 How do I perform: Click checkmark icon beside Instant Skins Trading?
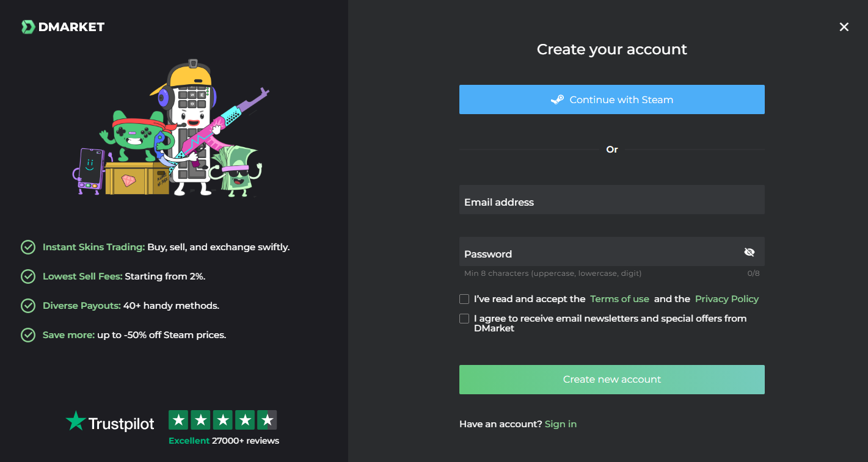coord(28,247)
